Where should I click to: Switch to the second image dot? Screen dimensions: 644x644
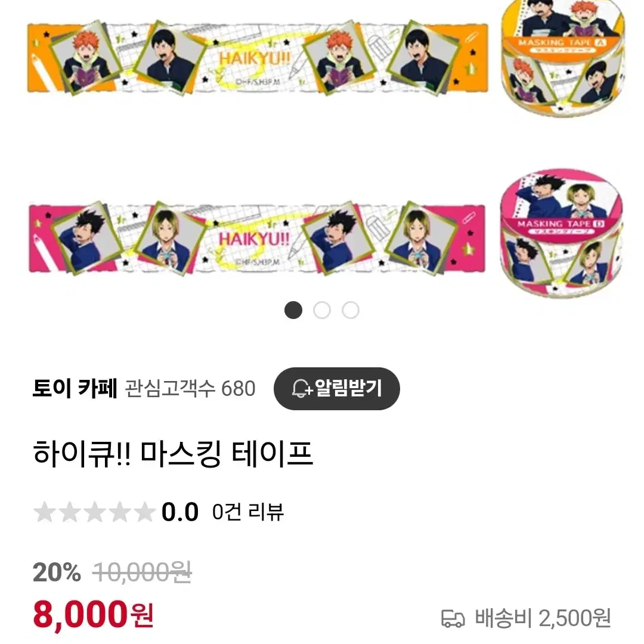322,310
